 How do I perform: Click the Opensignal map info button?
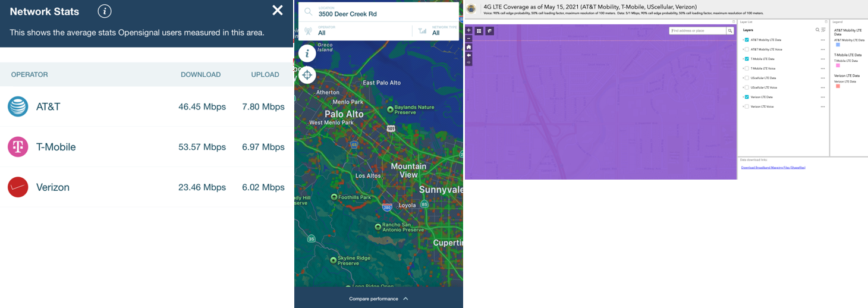tap(307, 54)
